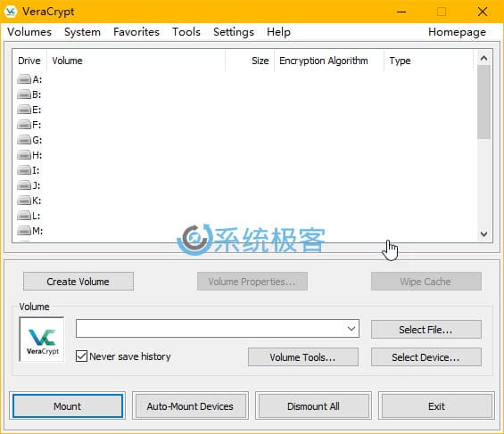The height and width of the screenshot is (434, 504).
Task: Select drive L: icon in the list
Action: 24,216
